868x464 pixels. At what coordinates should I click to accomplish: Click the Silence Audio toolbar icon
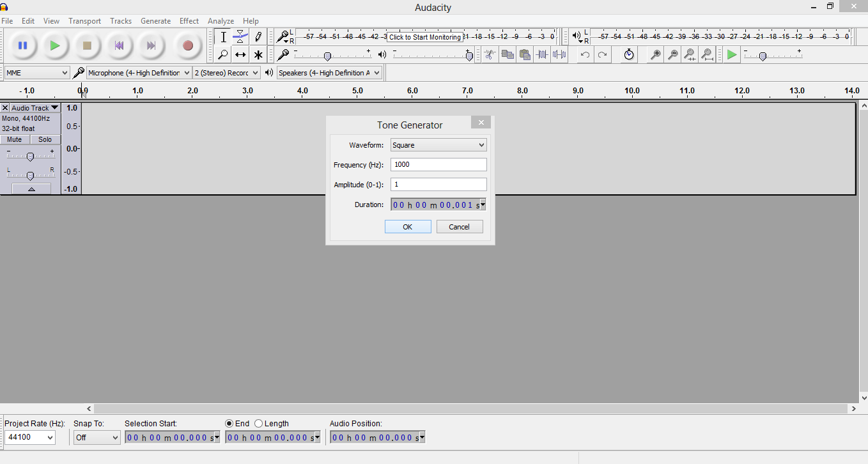(x=559, y=55)
